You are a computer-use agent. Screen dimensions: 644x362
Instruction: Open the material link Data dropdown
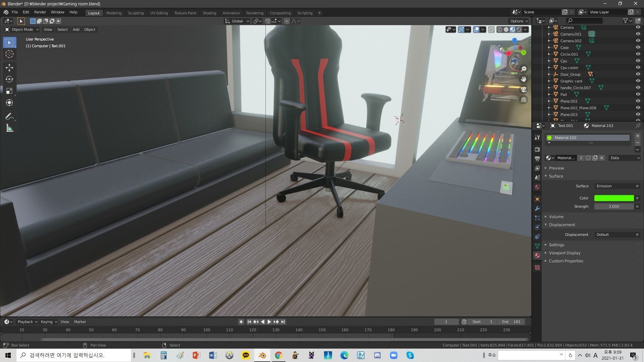[625, 158]
